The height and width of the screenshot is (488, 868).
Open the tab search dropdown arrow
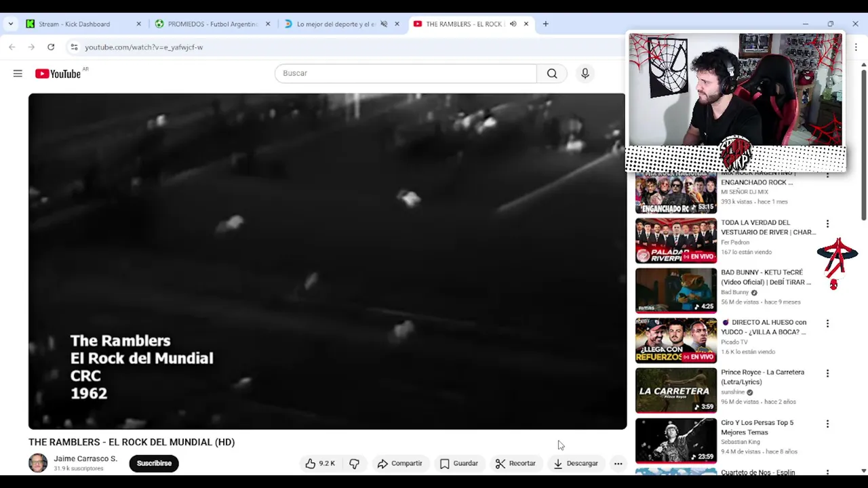coord(10,24)
